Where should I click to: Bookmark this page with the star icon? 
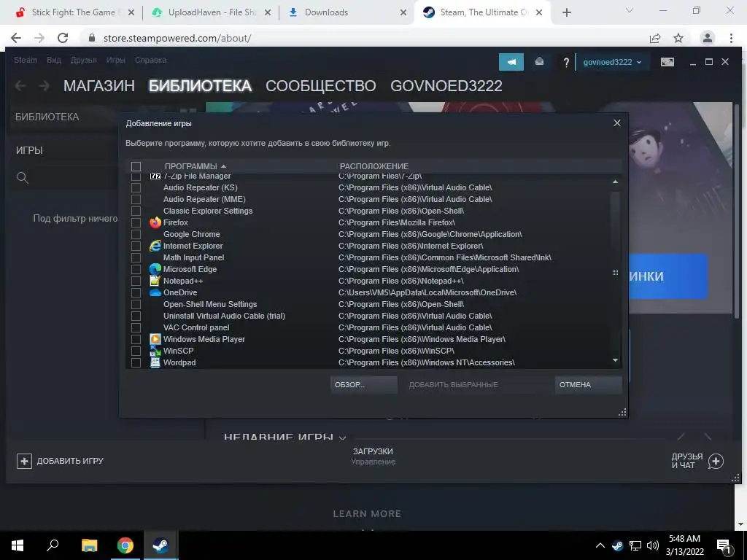[x=678, y=38]
